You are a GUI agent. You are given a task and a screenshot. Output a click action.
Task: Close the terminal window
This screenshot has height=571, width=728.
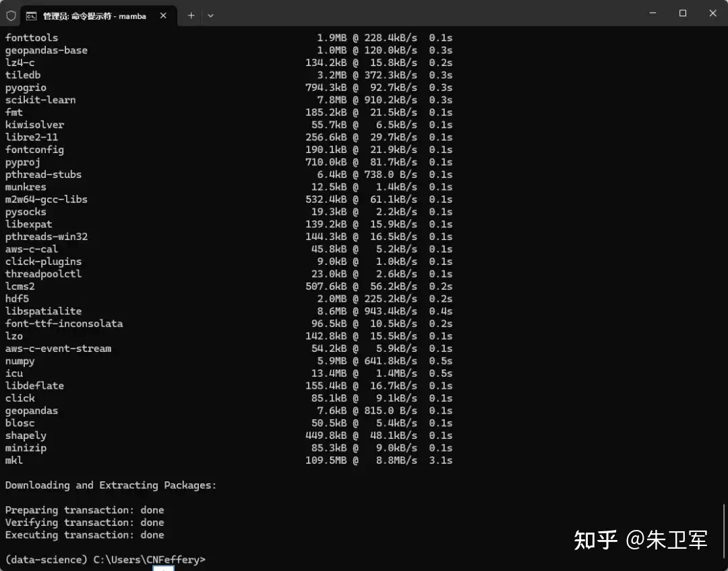coord(712,13)
